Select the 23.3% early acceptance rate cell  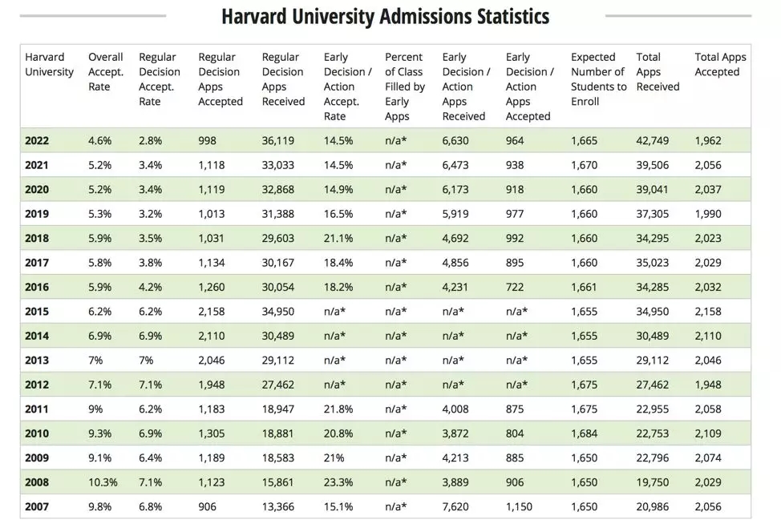pyautogui.click(x=338, y=482)
